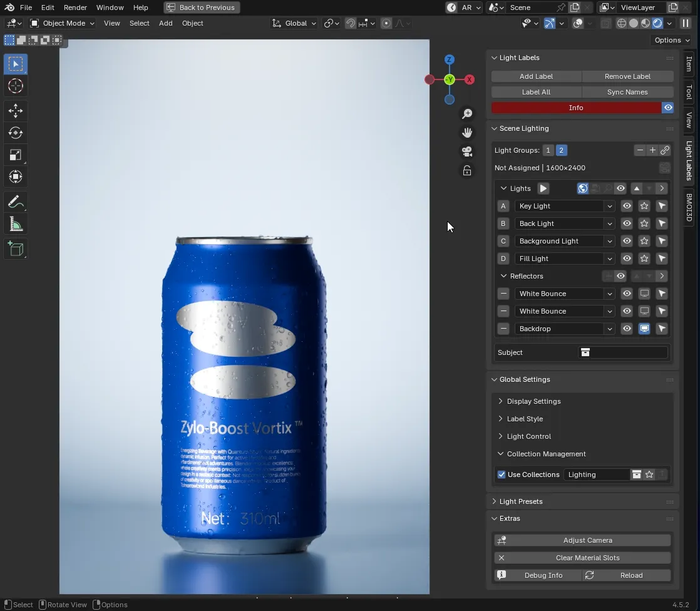The image size is (700, 611).
Task: Expand Label Style section
Action: (x=525, y=419)
